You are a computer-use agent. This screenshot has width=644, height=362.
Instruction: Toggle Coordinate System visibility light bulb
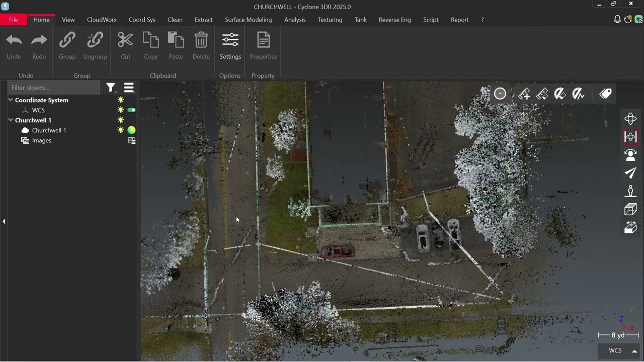(121, 100)
